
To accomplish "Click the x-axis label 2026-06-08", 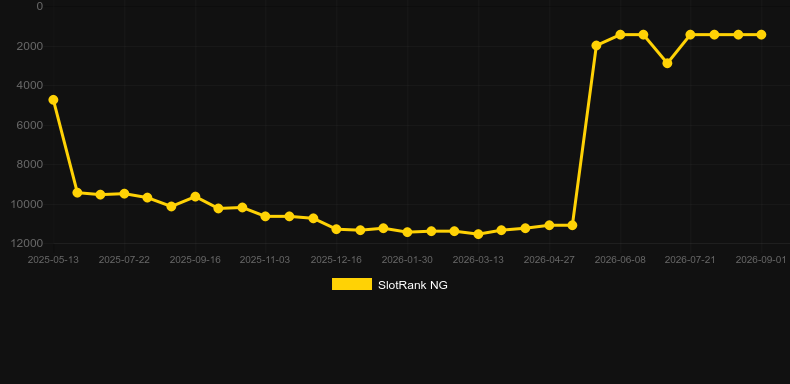I will (620, 260).
